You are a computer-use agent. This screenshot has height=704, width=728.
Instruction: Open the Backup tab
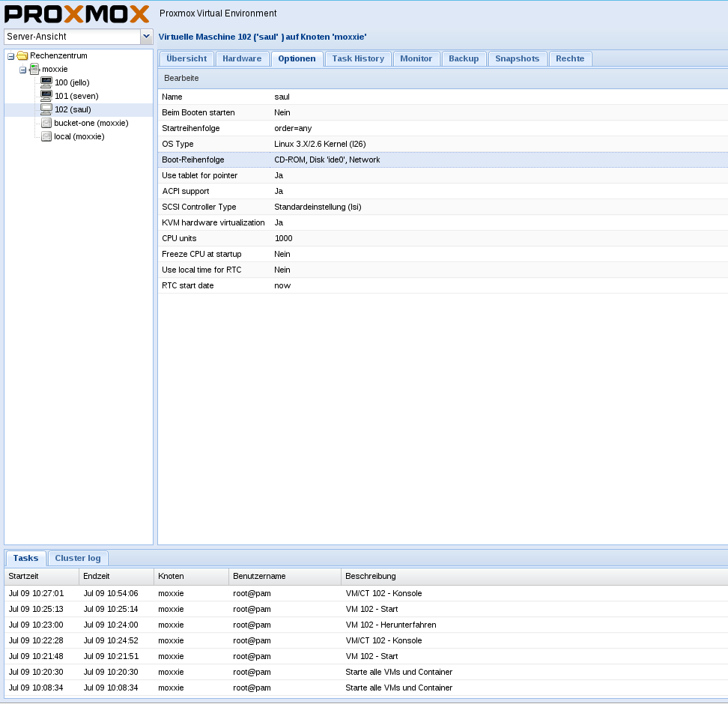(x=464, y=58)
